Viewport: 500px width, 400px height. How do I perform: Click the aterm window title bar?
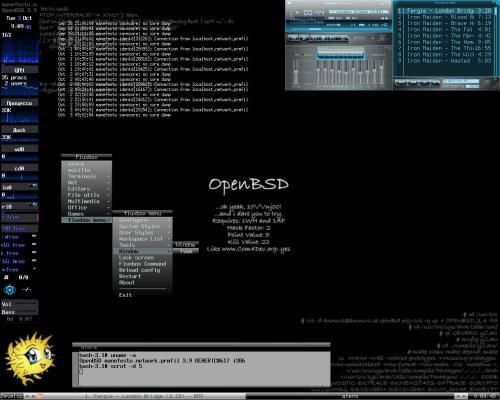pyautogui.click(x=201, y=347)
